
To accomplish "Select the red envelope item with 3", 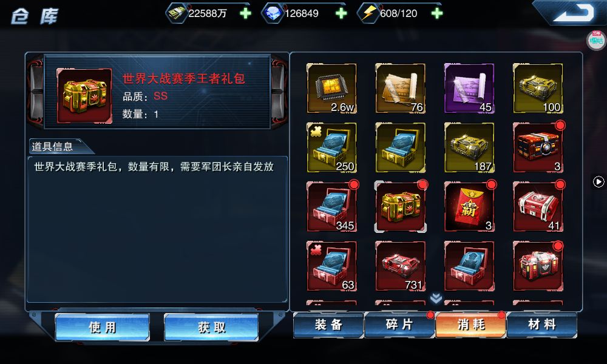I will [469, 206].
